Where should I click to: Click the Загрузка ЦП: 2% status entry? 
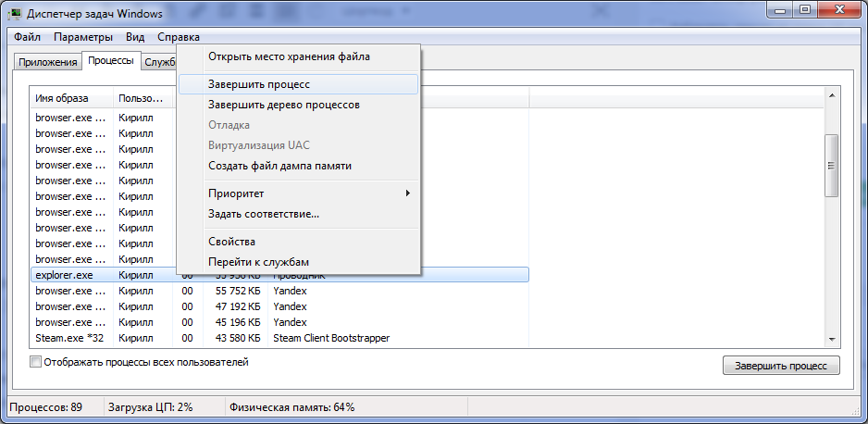(151, 407)
